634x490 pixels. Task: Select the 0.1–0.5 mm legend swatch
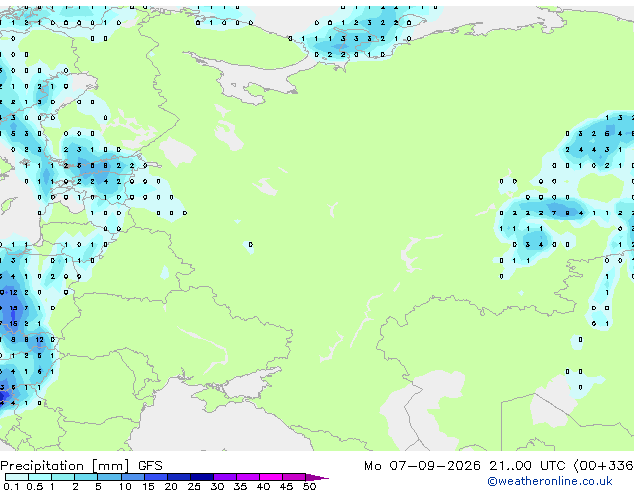[x=17, y=477]
